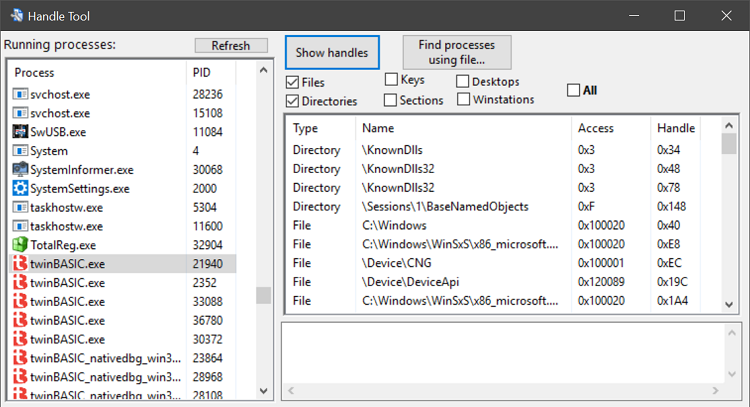
Task: Uncheck the Files checkbox
Action: [293, 82]
